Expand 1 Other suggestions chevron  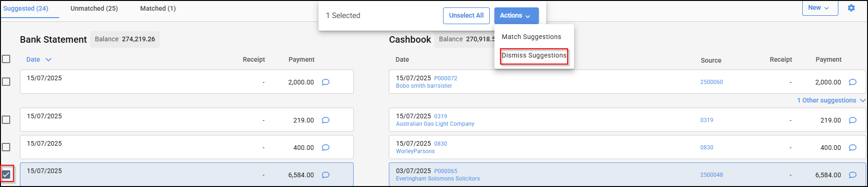(862, 100)
